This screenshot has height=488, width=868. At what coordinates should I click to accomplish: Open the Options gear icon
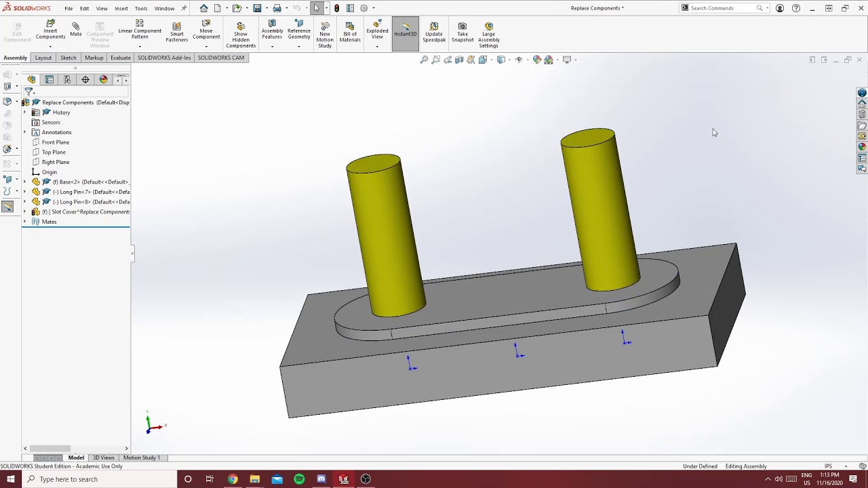[364, 8]
